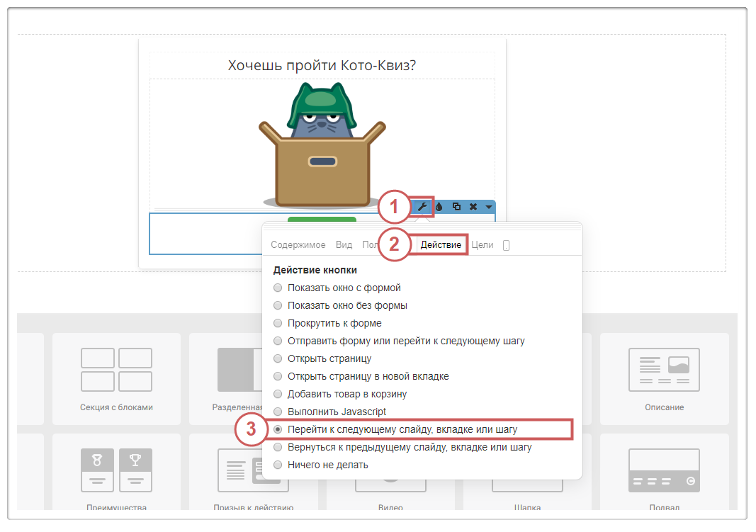Delete the widget with X icon

click(x=473, y=207)
